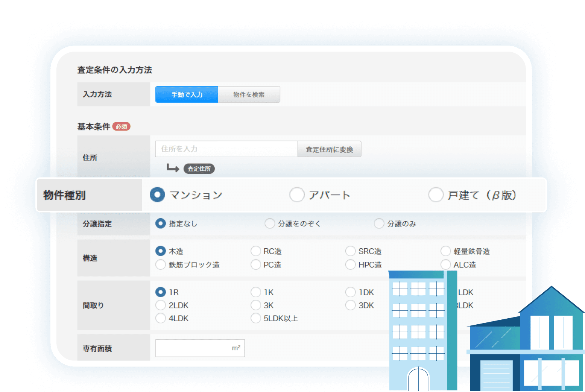
Task: Click the 基本条件 heading text
Action: 94,126
